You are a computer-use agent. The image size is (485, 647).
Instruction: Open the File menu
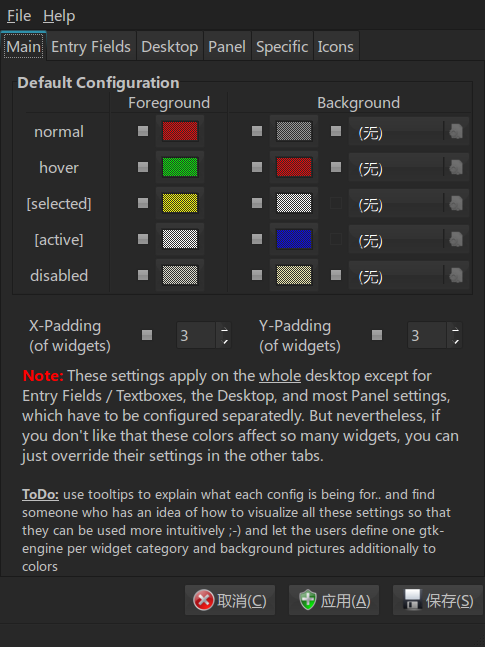[19, 16]
